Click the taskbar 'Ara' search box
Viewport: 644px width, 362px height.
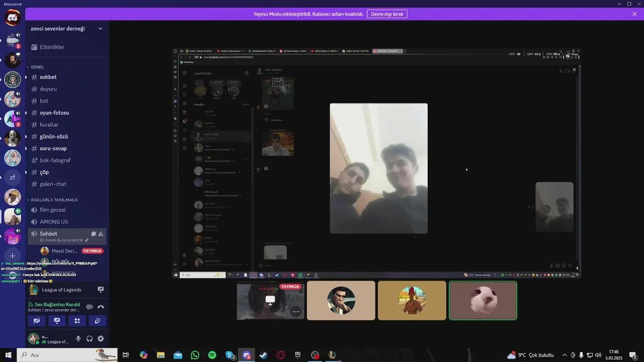67,355
